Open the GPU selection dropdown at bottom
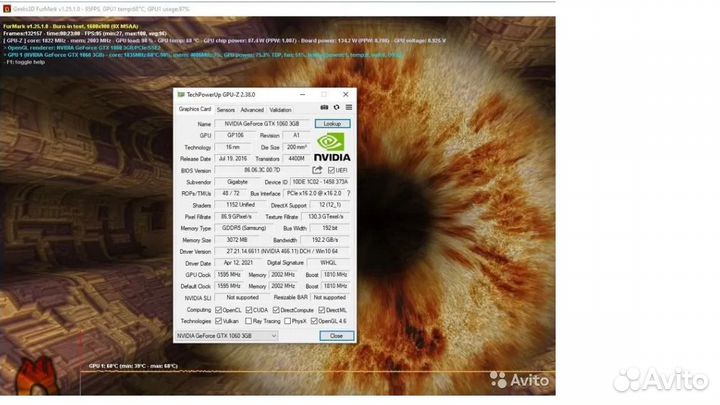 [x=227, y=336]
